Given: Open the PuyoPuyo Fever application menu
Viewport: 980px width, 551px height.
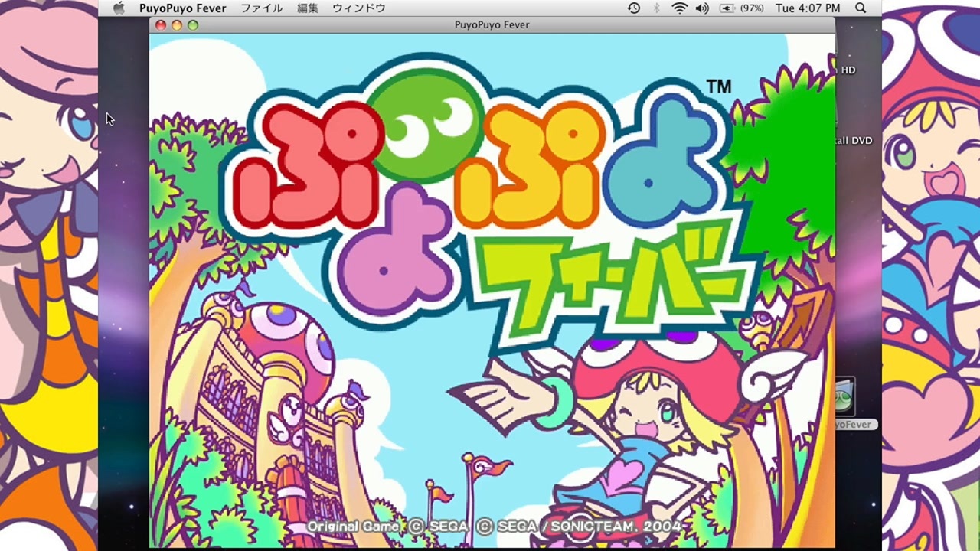Looking at the screenshot, I should [x=182, y=8].
